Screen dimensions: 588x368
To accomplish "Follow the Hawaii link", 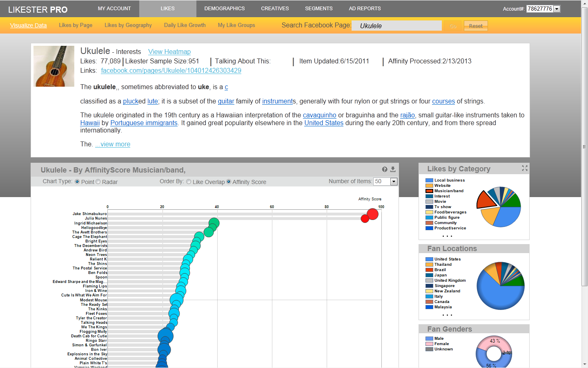I will tap(90, 123).
